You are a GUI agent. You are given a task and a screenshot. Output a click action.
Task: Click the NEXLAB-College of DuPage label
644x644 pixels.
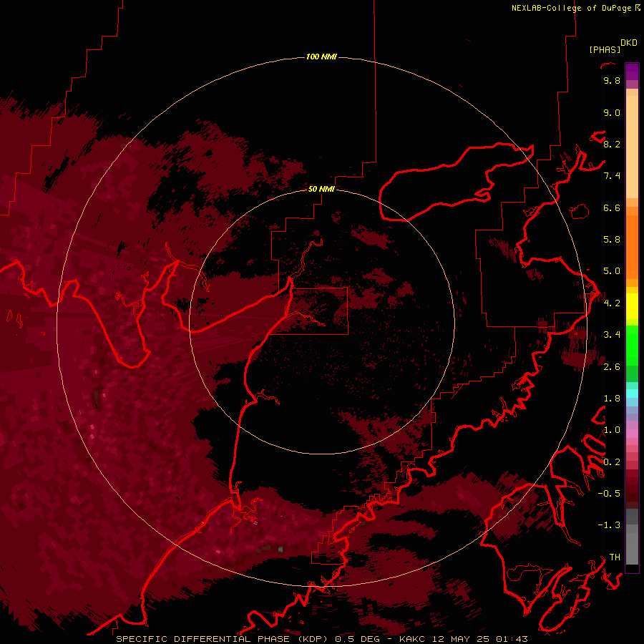click(x=573, y=8)
